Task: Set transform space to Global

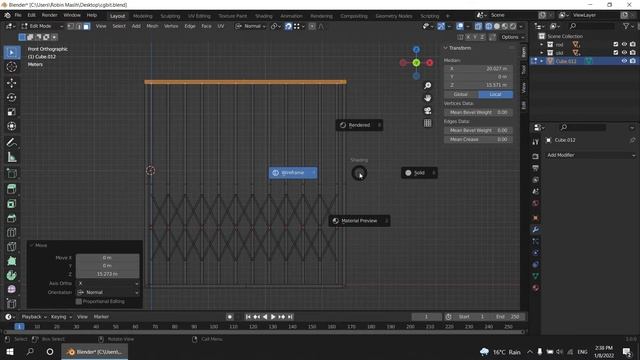Action: (x=461, y=94)
